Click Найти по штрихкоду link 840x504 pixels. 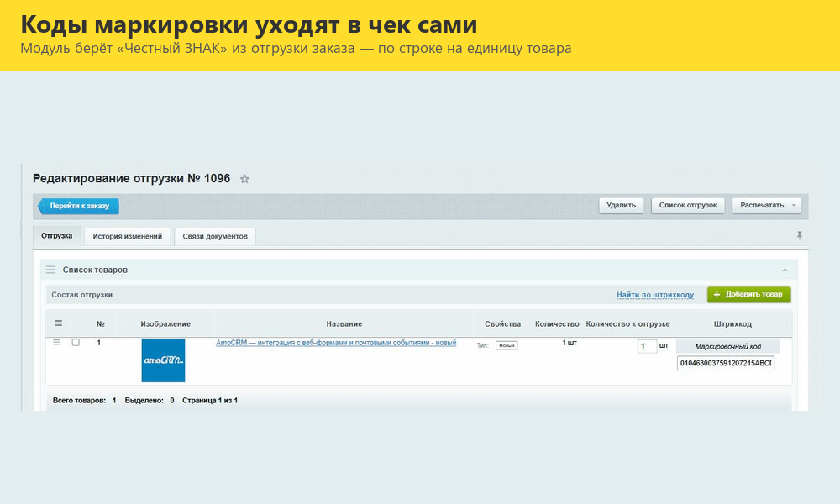[x=655, y=295]
